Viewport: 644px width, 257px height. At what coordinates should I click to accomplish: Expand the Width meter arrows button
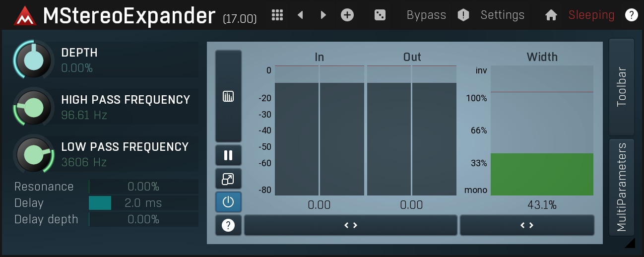526,225
